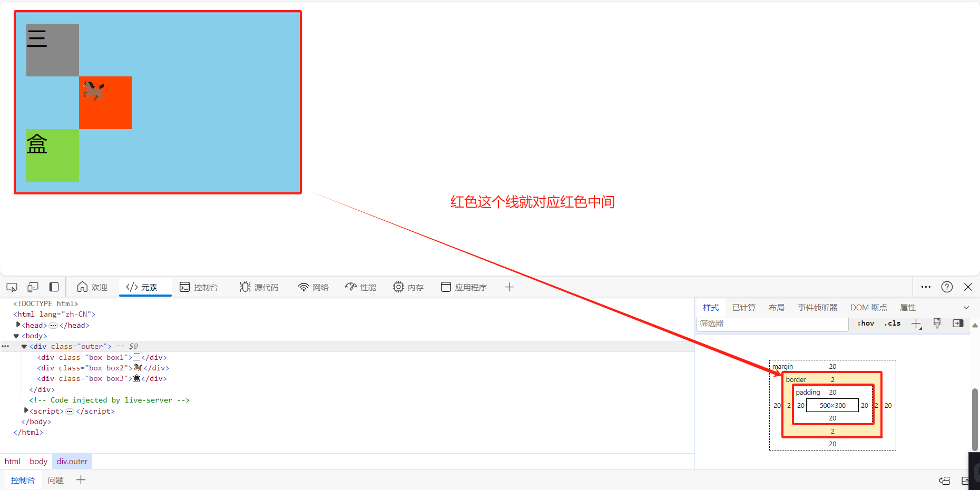
Task: Close the DevTools panel
Action: click(968, 287)
